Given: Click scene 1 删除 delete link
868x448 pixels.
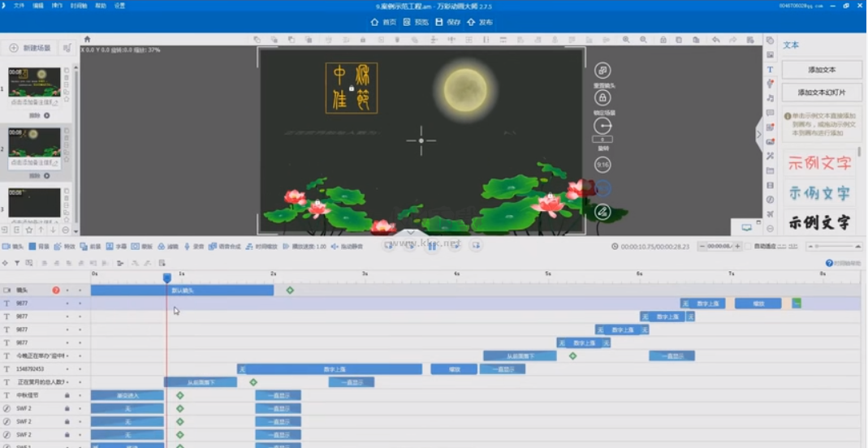Looking at the screenshot, I should [x=35, y=115].
